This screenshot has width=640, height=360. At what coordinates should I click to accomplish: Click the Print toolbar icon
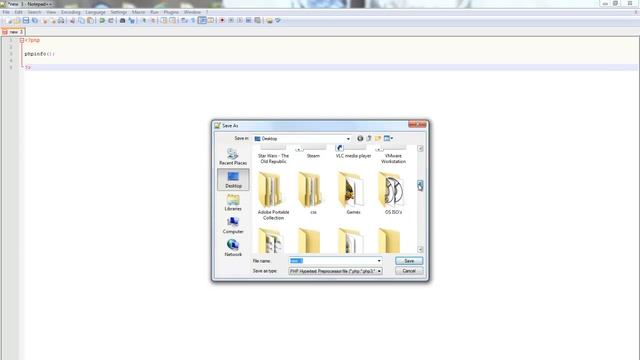(x=61, y=20)
